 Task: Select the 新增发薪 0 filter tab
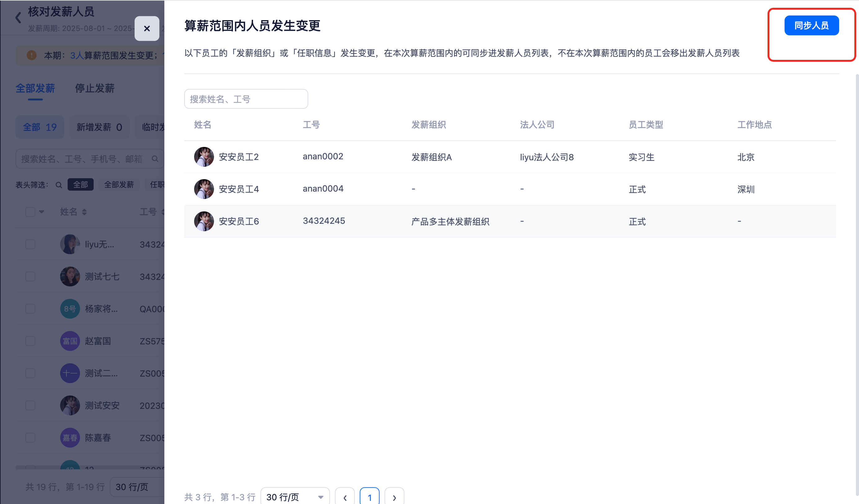(x=99, y=127)
